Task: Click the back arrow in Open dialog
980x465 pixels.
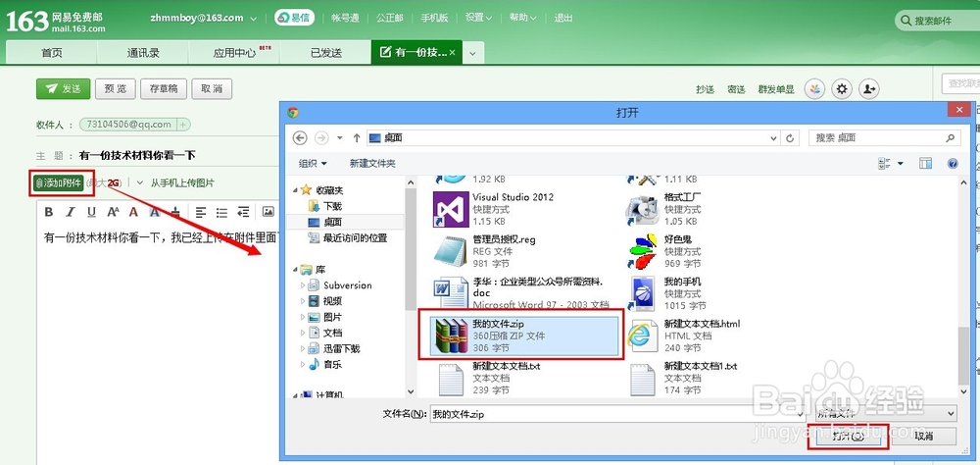Action: click(300, 137)
